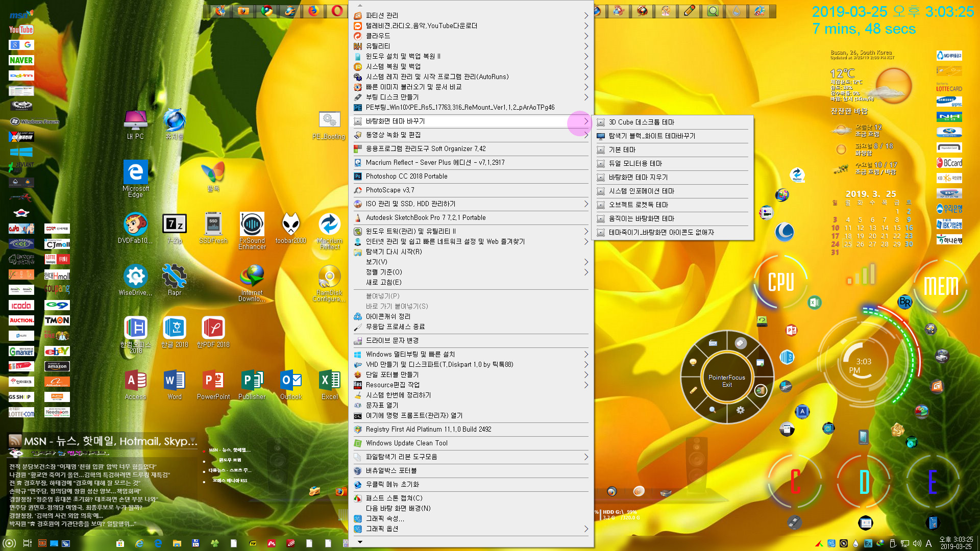Expand the 정렬 기준(O) submenu

click(471, 272)
